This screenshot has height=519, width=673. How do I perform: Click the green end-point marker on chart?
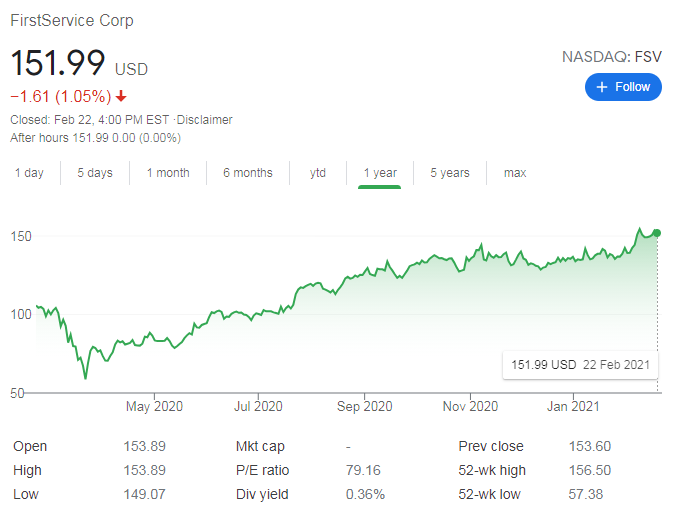click(x=657, y=233)
